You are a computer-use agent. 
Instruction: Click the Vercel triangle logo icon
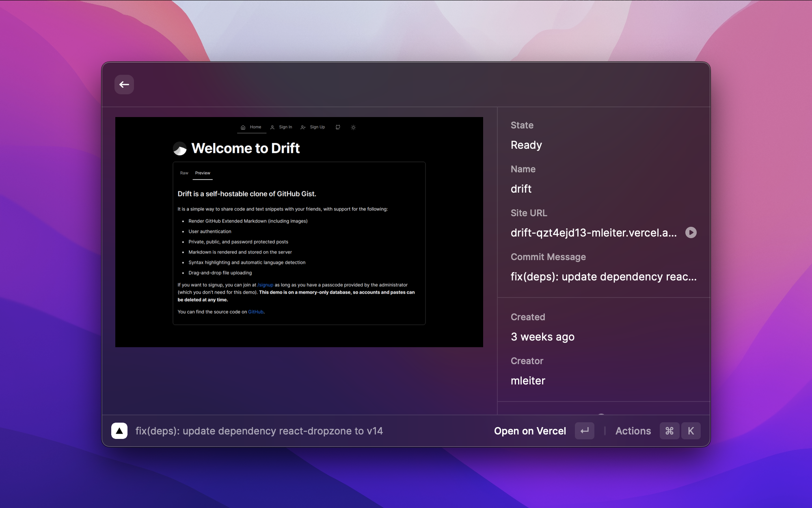coord(119,431)
